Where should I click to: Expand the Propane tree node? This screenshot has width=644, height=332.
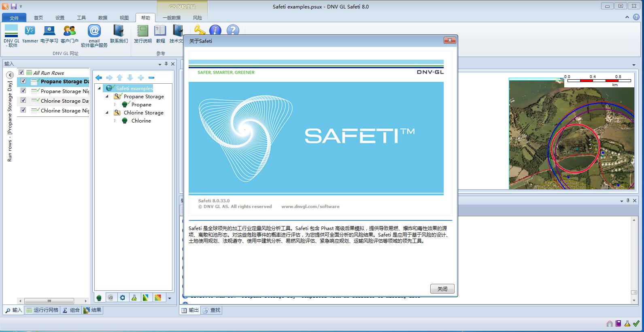(115, 104)
